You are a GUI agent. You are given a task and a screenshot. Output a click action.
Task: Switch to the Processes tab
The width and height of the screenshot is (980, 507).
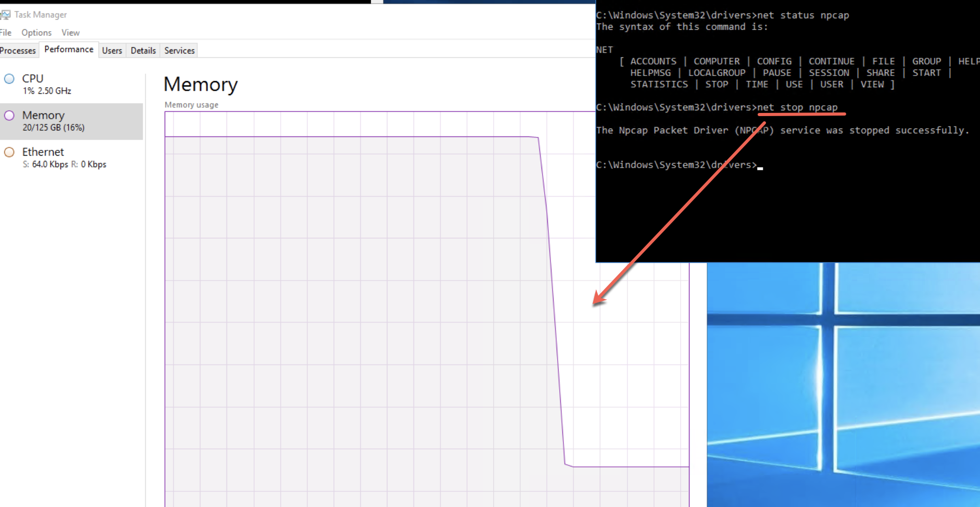(x=18, y=50)
